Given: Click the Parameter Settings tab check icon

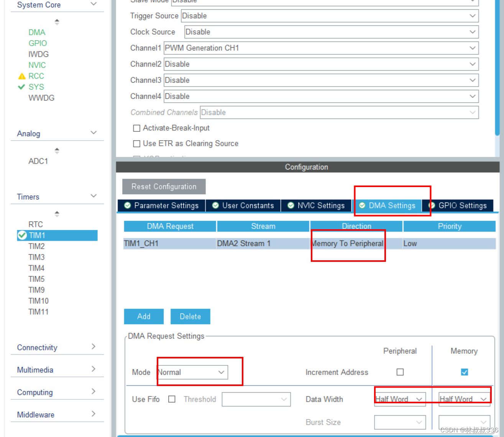Looking at the screenshot, I should click(128, 205).
